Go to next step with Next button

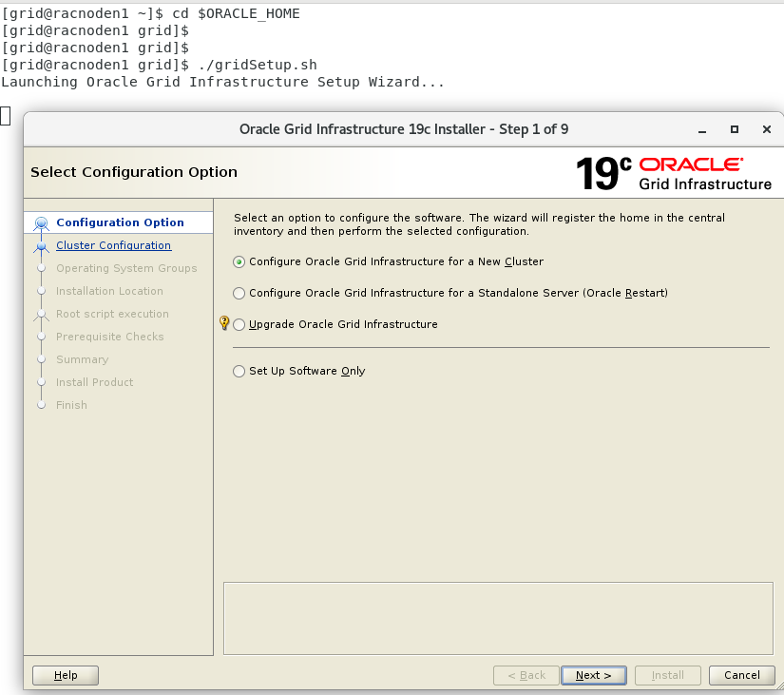(594, 675)
